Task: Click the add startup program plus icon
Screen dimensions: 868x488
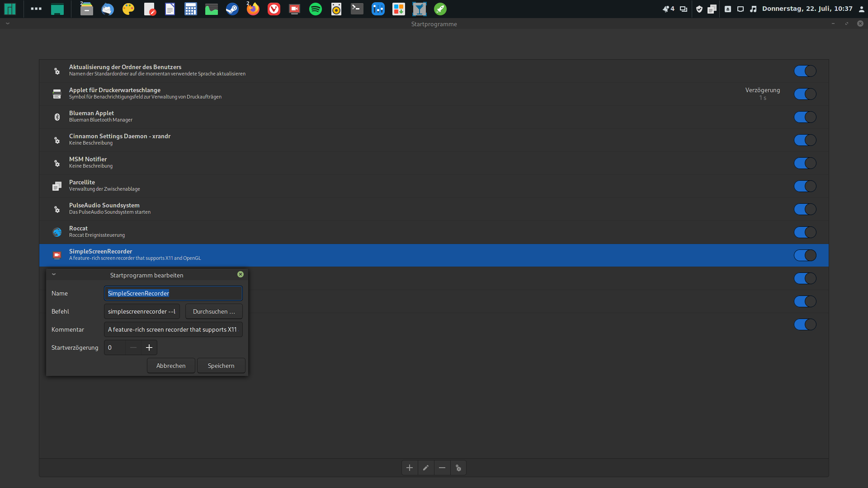Action: [x=410, y=468]
